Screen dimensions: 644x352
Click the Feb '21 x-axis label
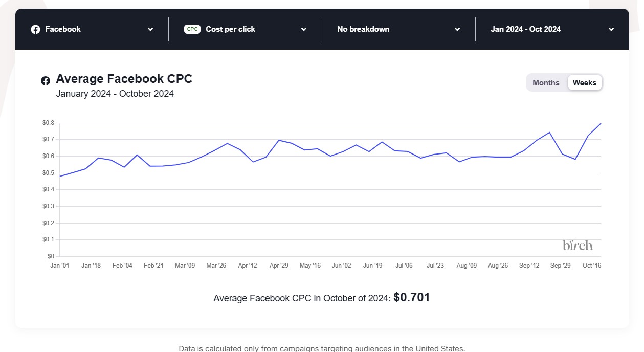pos(153,266)
